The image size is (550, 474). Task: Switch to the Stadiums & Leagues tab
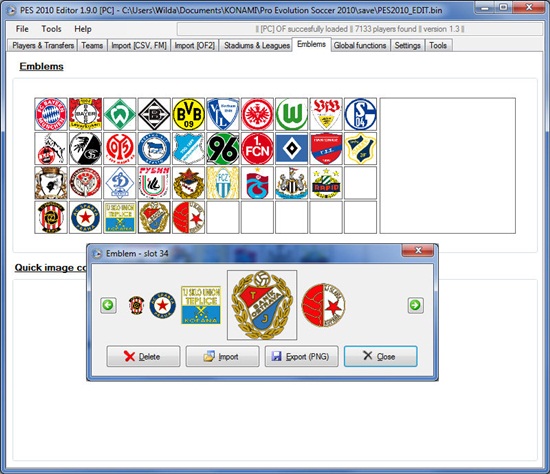point(257,45)
